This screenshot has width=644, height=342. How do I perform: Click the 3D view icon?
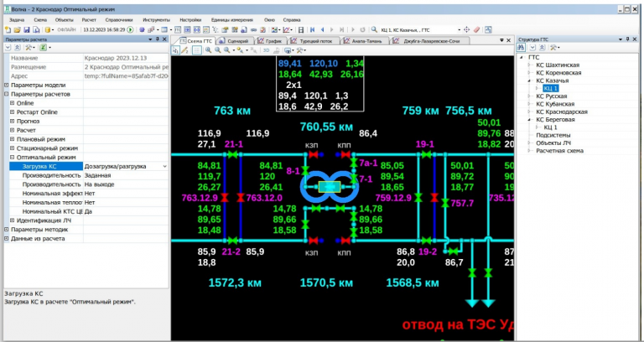(x=266, y=50)
